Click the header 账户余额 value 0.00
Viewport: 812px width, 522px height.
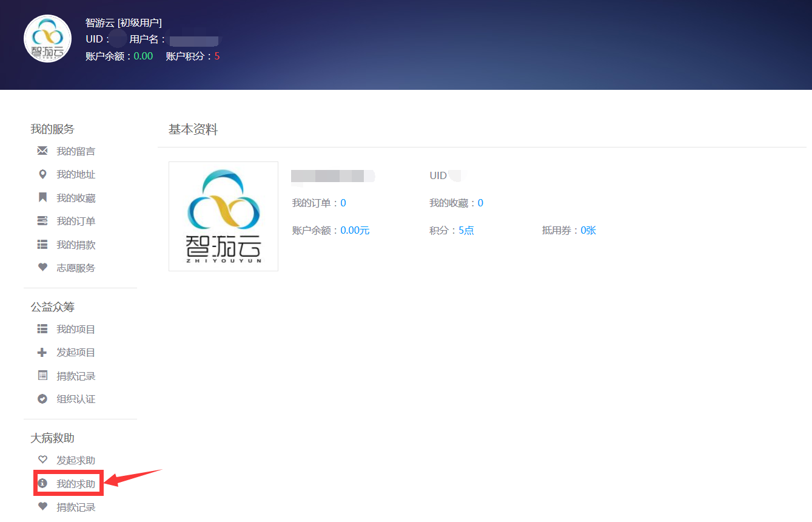point(143,56)
